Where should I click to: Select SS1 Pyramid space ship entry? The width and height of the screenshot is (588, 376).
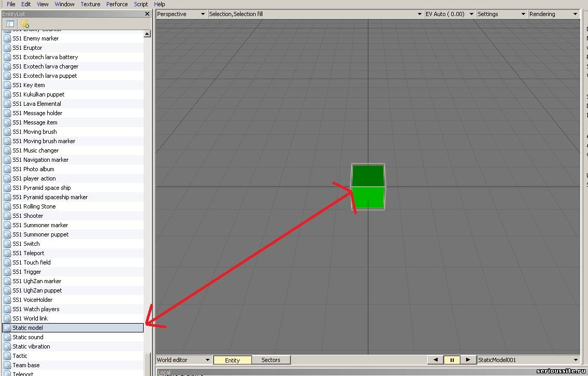pos(73,188)
